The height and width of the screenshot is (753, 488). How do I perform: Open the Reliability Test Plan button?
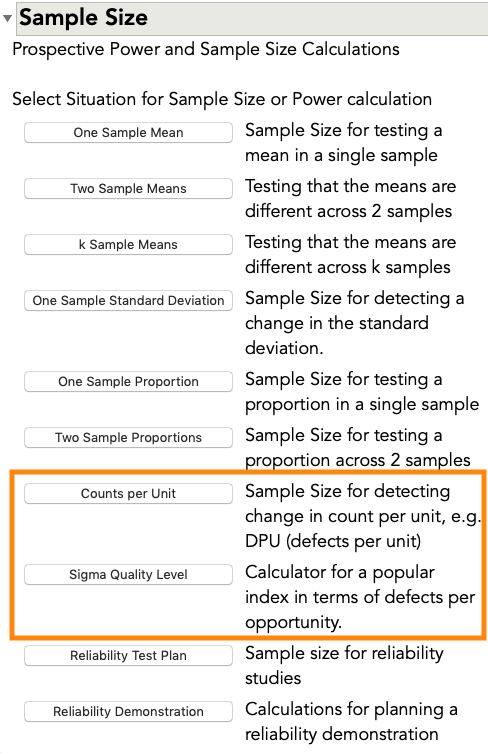click(128, 656)
